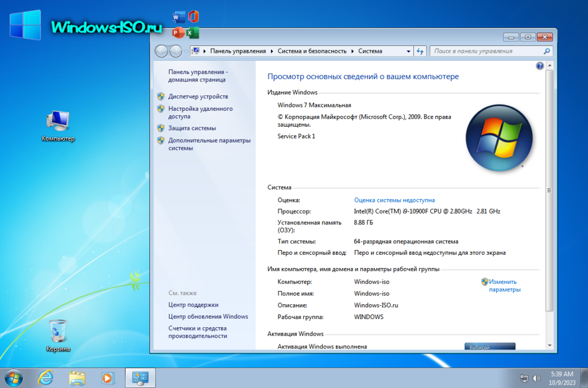The height and width of the screenshot is (388, 588).
Task: Click the 64-разрядная операционная система text
Action: click(x=406, y=242)
